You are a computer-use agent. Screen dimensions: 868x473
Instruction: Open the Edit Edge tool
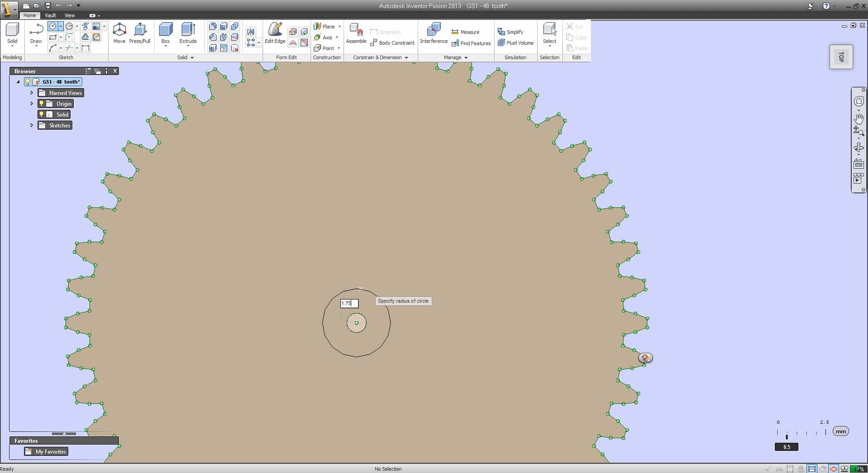(274, 32)
